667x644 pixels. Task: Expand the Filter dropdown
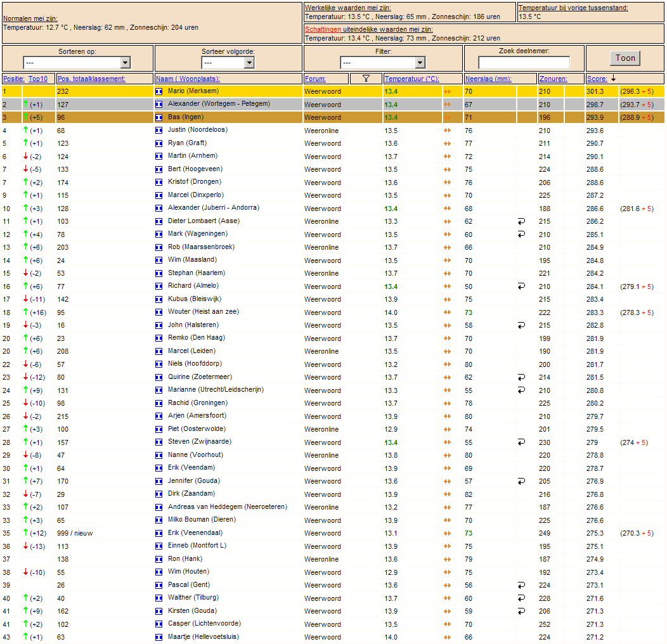click(x=382, y=63)
